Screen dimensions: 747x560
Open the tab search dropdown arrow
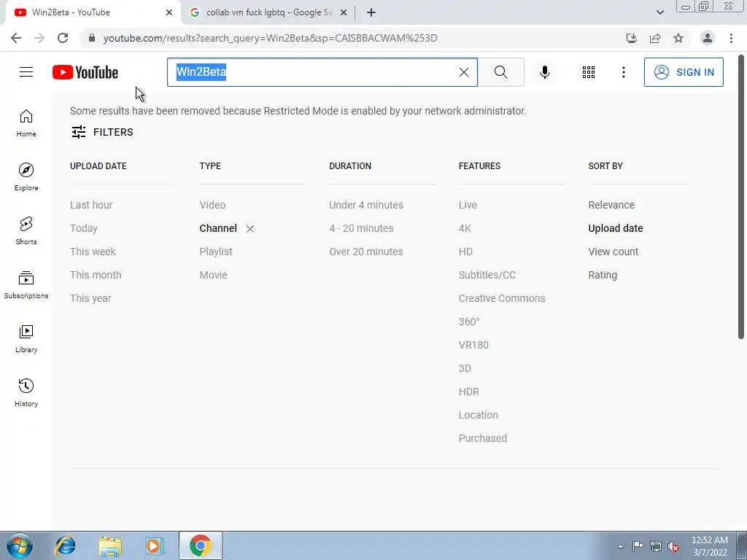click(659, 12)
